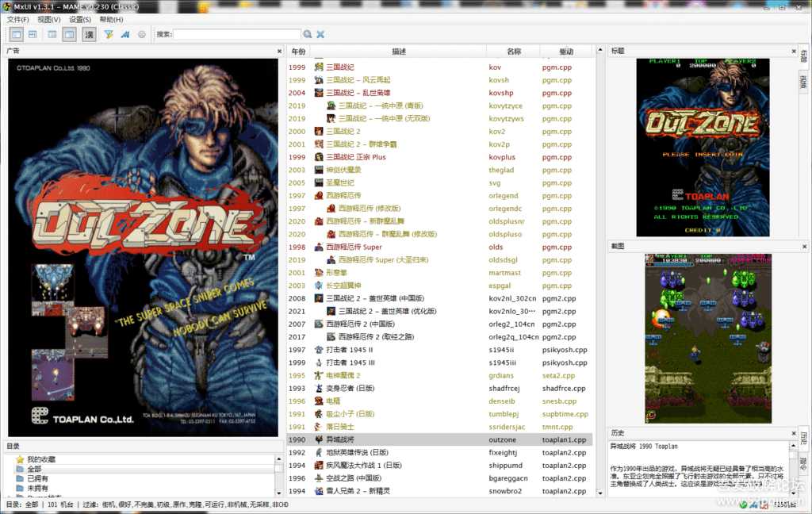Open settings via the toolbar gear icon
This screenshot has height=514, width=812.
(x=142, y=34)
